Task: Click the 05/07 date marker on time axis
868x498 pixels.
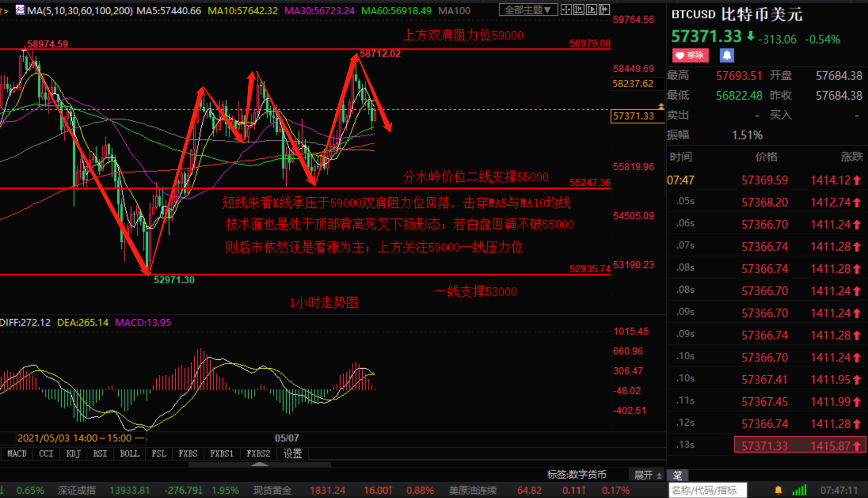Action: [287, 438]
